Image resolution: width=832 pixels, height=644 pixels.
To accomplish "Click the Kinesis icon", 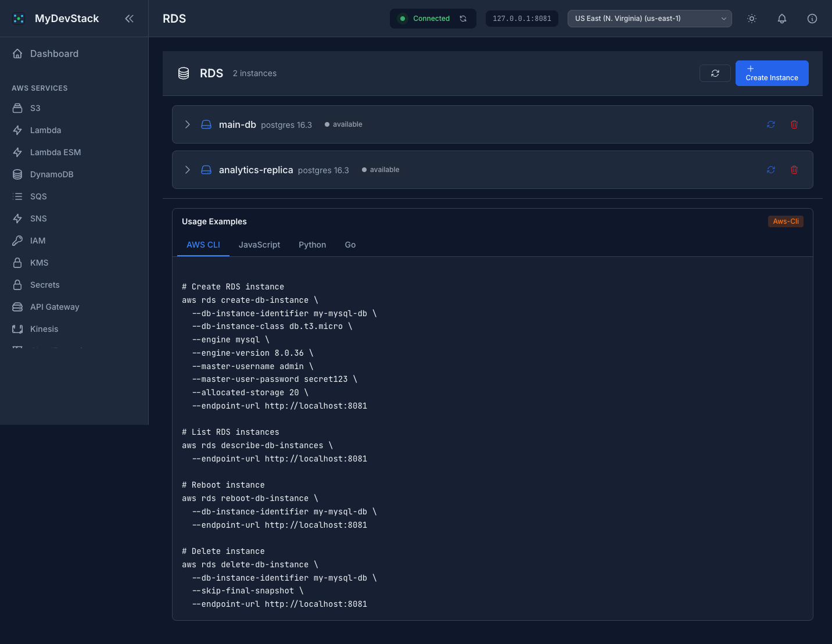I will [x=17, y=329].
